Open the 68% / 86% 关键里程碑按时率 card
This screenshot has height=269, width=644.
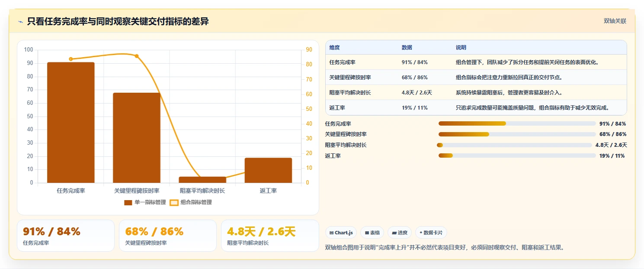pyautogui.click(x=168, y=236)
